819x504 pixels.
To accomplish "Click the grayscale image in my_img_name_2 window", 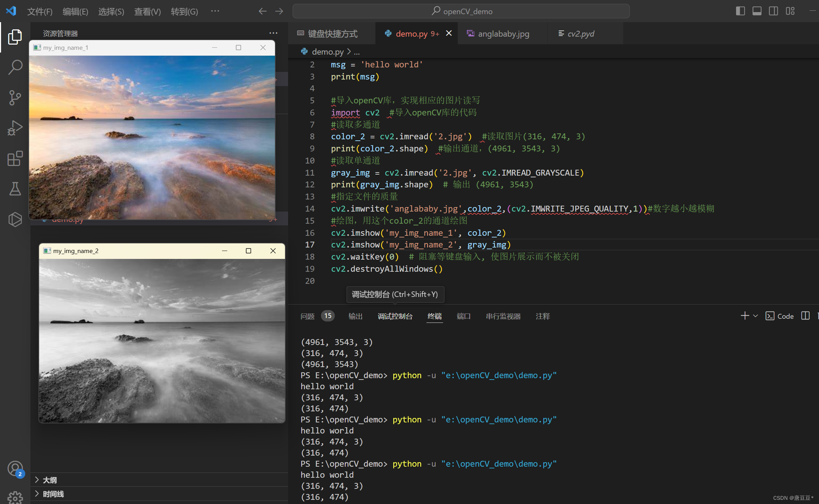I will (x=162, y=340).
